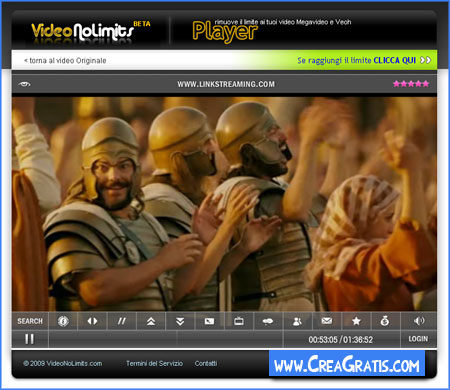
Task: Click the double slash icon
Action: tap(122, 321)
